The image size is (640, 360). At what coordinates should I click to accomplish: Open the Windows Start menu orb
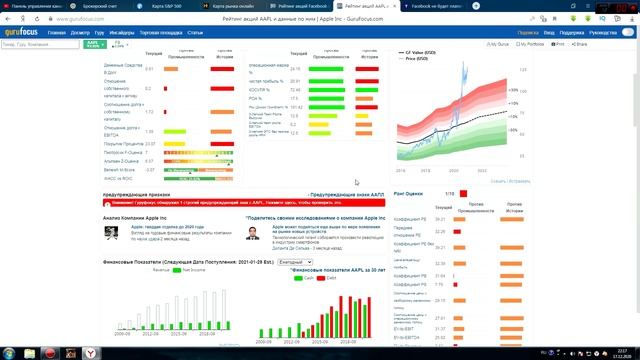(9, 353)
